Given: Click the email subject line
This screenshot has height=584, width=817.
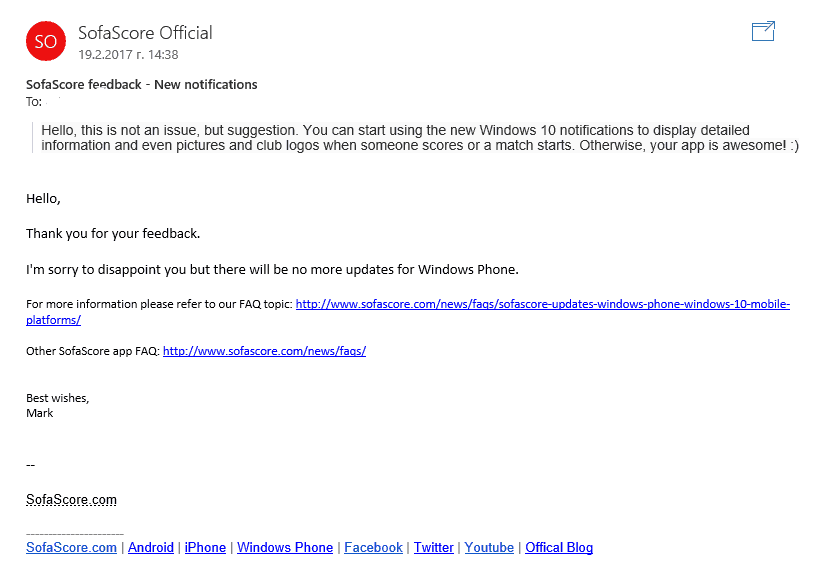Looking at the screenshot, I should click(142, 84).
